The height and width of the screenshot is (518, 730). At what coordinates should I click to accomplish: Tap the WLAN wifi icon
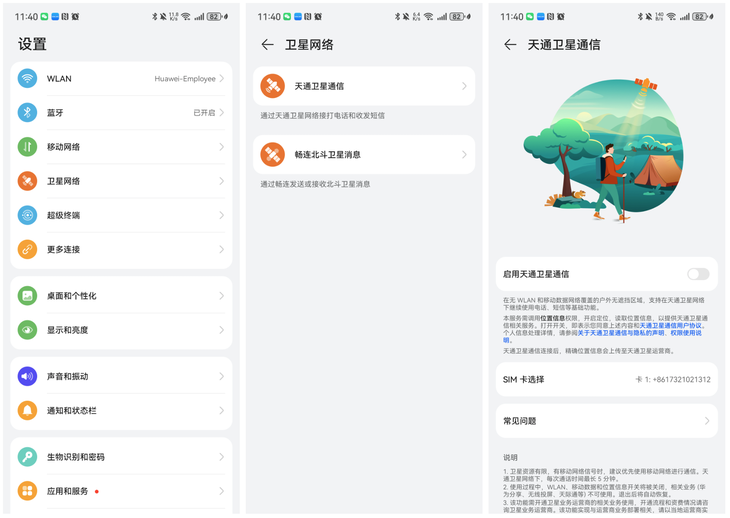pyautogui.click(x=27, y=78)
